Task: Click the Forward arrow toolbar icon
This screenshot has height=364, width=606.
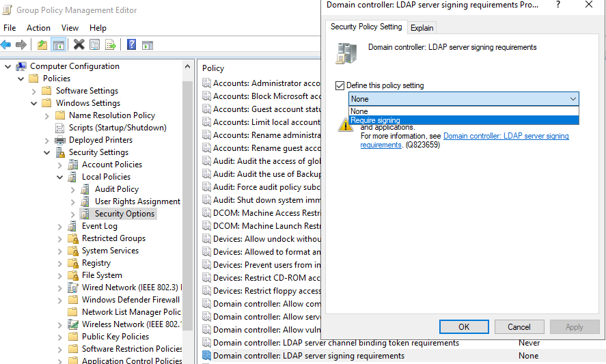Action: [x=21, y=45]
